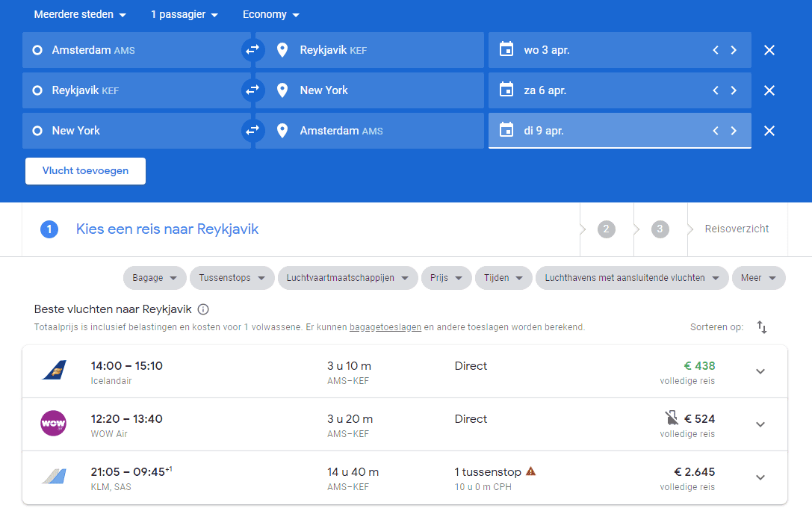Expand the Icelandair flight details
812x511 pixels.
pos(760,371)
